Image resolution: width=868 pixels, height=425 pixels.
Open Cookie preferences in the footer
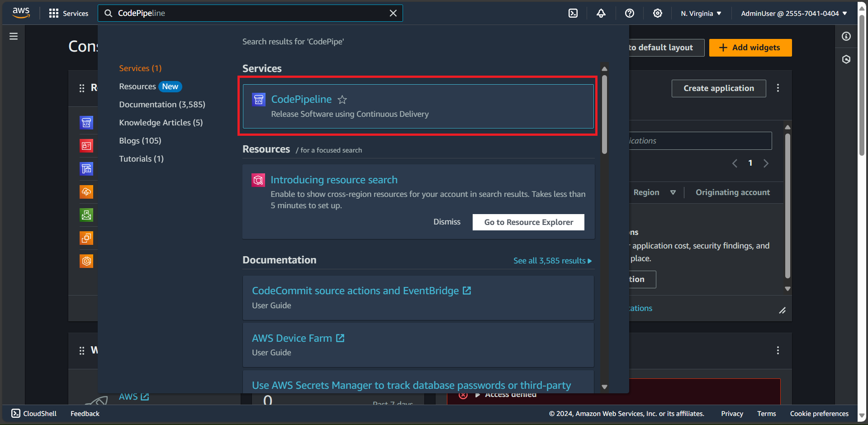(819, 414)
